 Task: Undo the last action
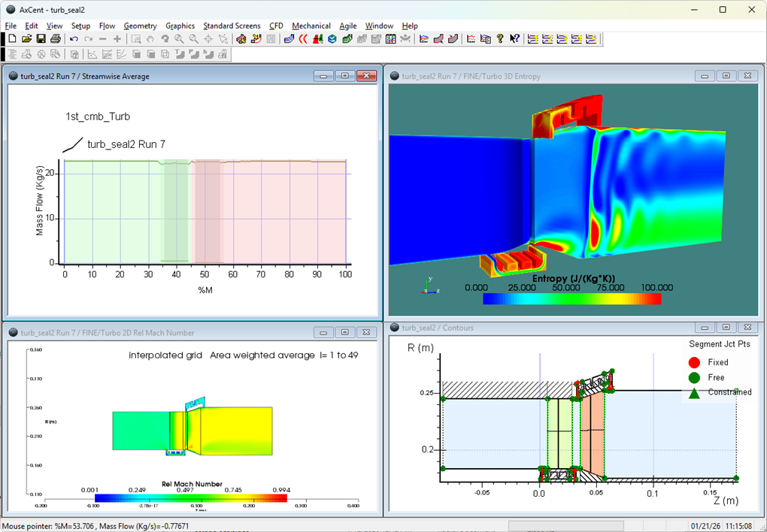(x=73, y=38)
